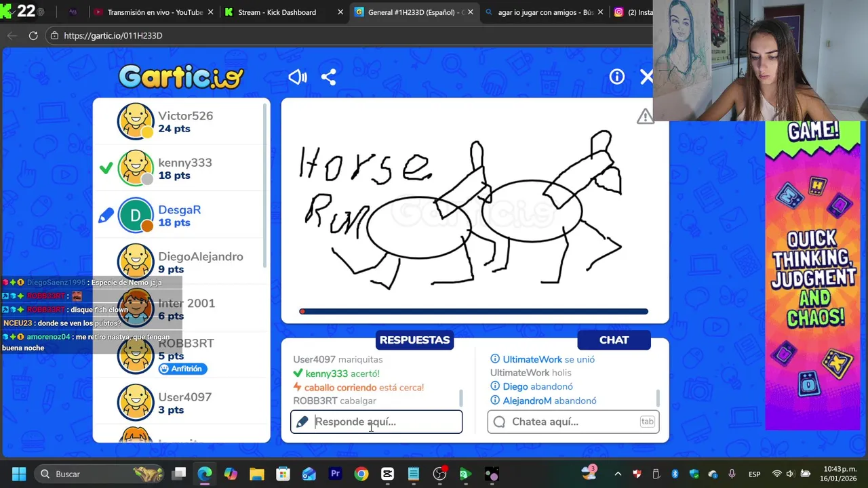Click the pencil icon next to DesgaR
868x488 pixels.
point(106,216)
